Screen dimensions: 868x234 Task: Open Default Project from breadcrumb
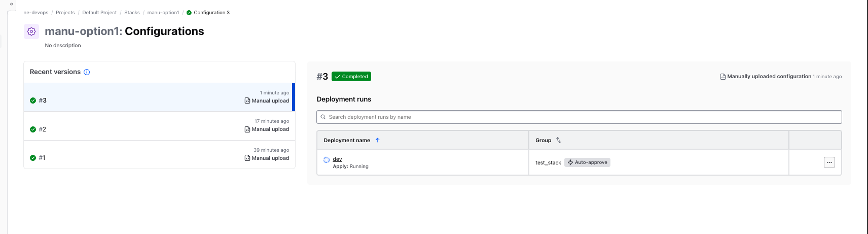tap(99, 13)
